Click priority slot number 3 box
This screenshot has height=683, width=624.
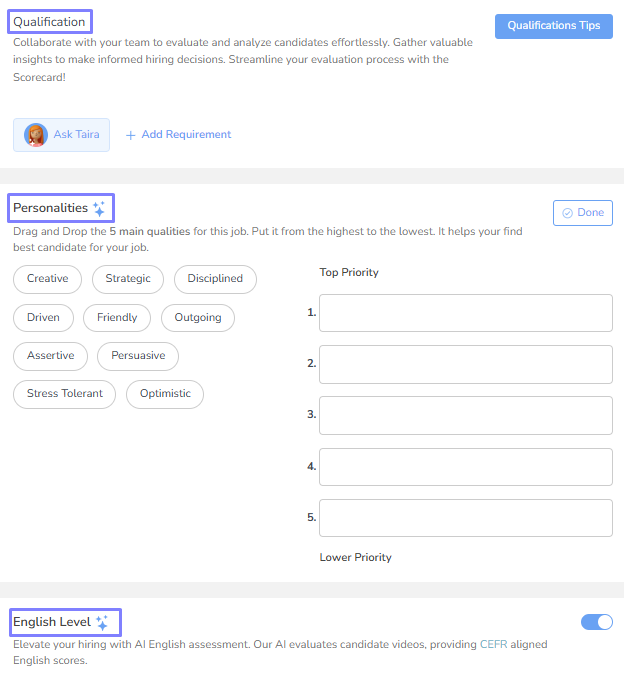pos(465,415)
